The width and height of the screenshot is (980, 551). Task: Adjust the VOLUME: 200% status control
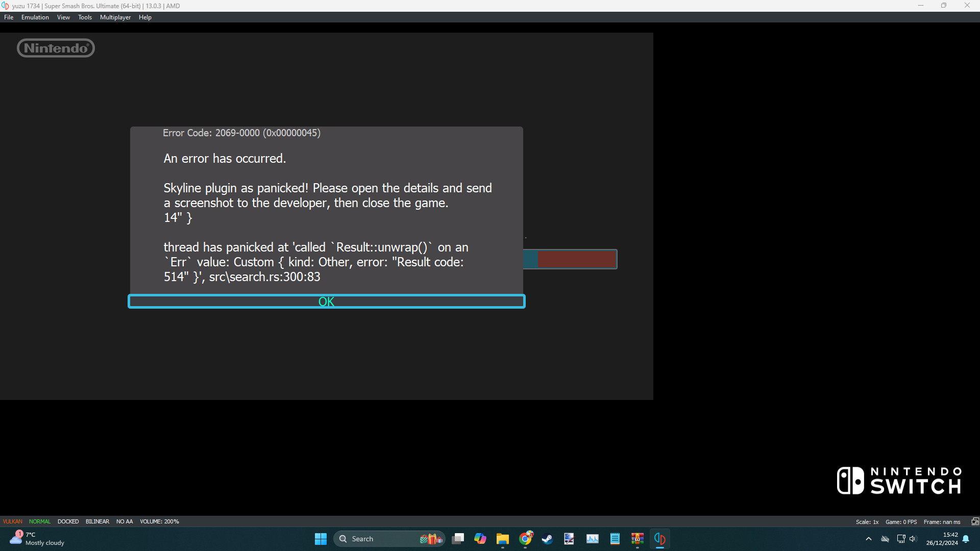[159, 521]
